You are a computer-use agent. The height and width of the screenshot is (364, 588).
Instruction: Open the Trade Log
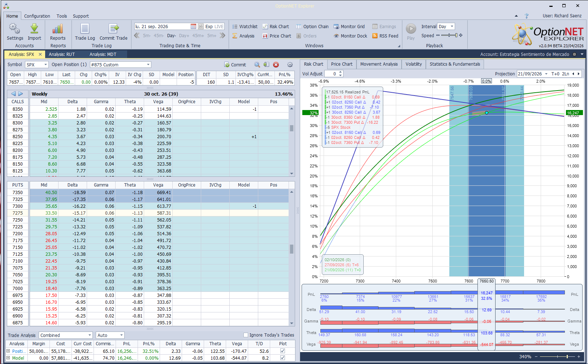[85, 32]
